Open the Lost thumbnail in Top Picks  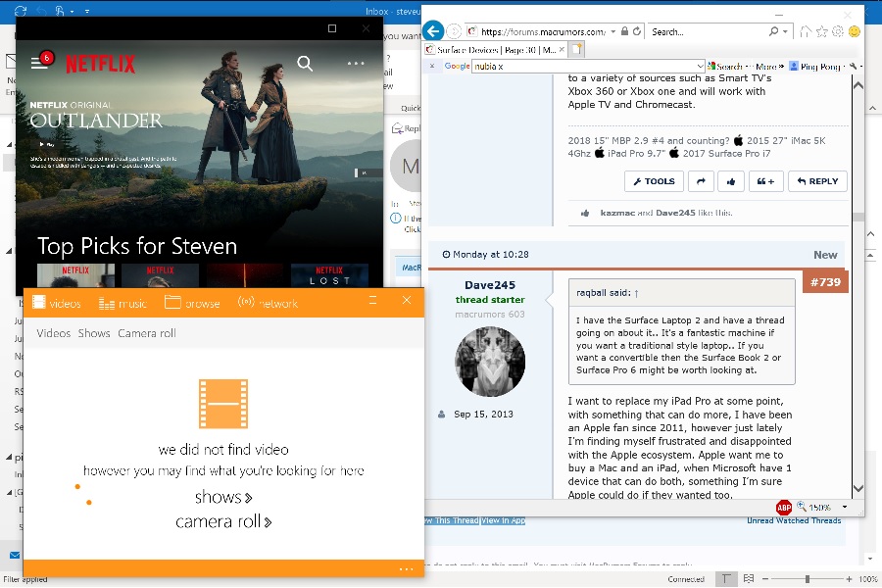(329, 275)
